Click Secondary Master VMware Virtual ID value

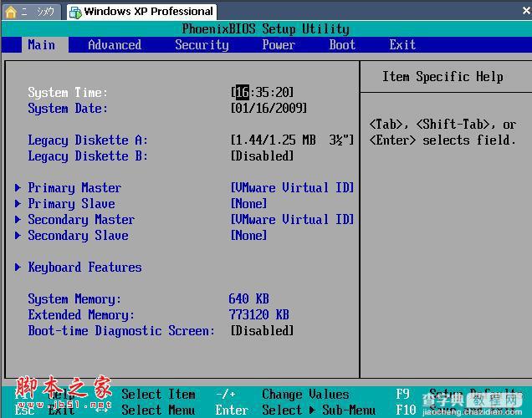(292, 219)
